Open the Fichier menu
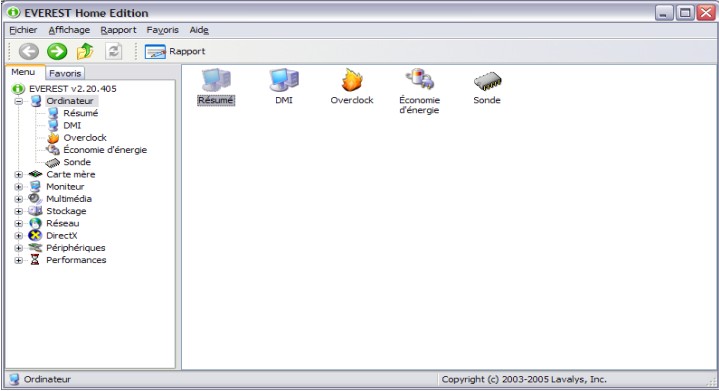 [x=23, y=30]
